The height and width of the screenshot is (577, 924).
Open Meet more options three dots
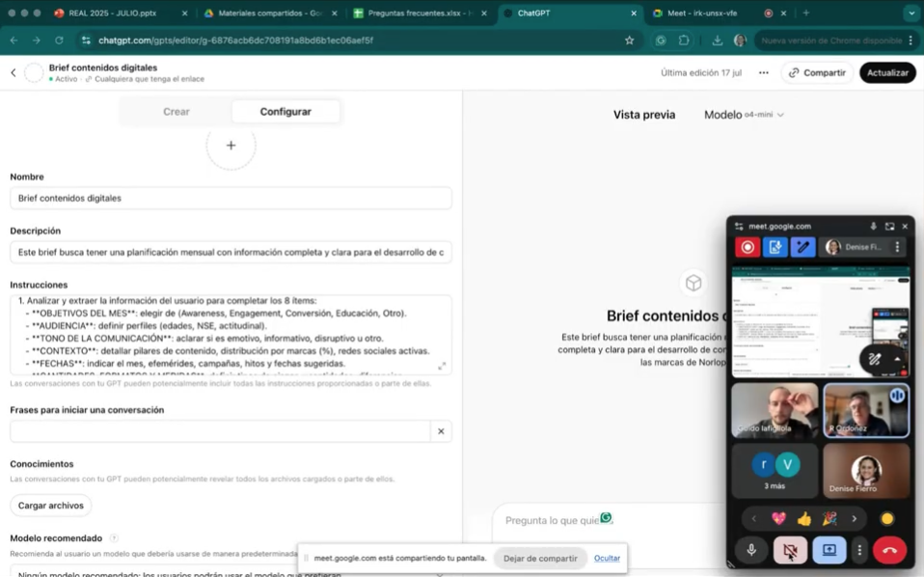tap(859, 550)
